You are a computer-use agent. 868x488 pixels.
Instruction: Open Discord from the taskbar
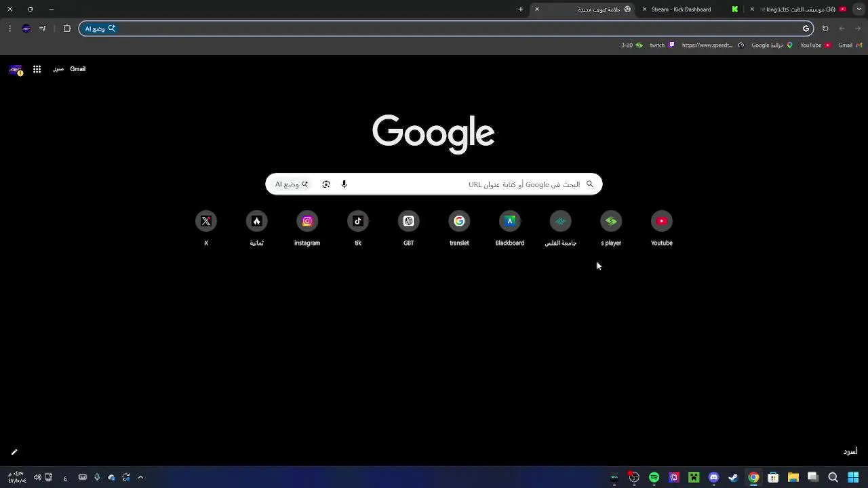click(x=713, y=477)
